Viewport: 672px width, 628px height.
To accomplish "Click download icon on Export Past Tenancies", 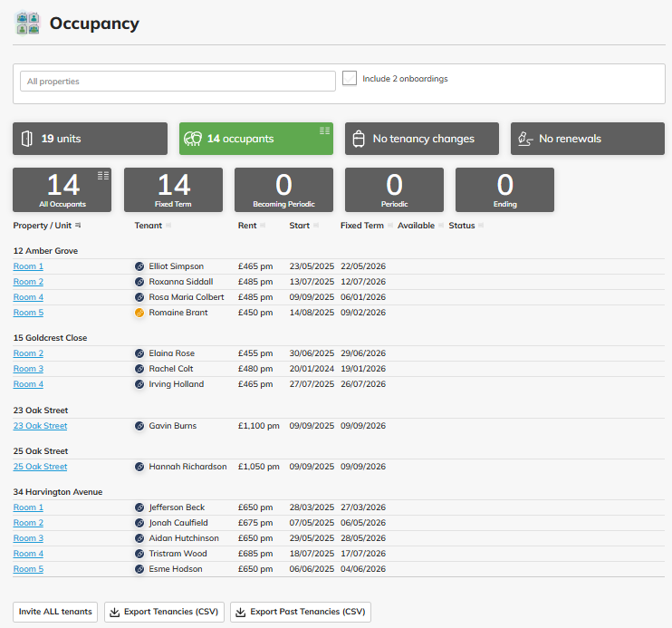I will click(241, 612).
